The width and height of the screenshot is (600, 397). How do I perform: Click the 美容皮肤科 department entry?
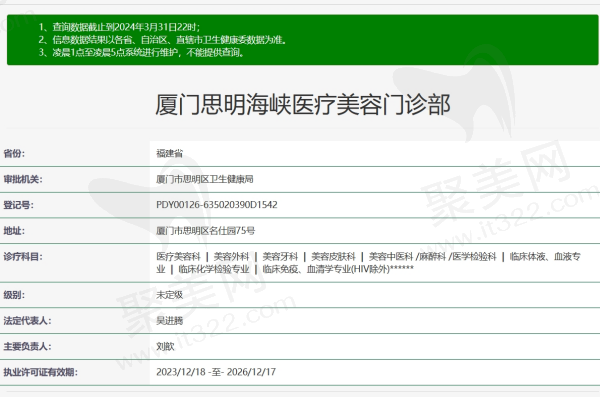[333, 256]
